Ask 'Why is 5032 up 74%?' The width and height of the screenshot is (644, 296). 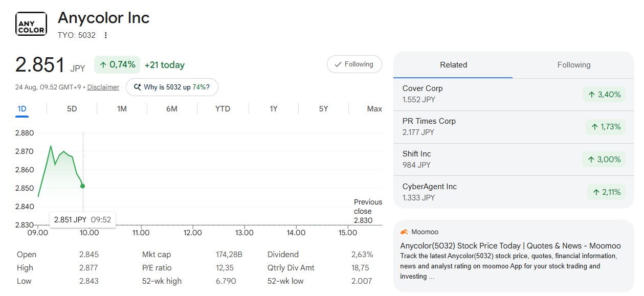(x=172, y=87)
